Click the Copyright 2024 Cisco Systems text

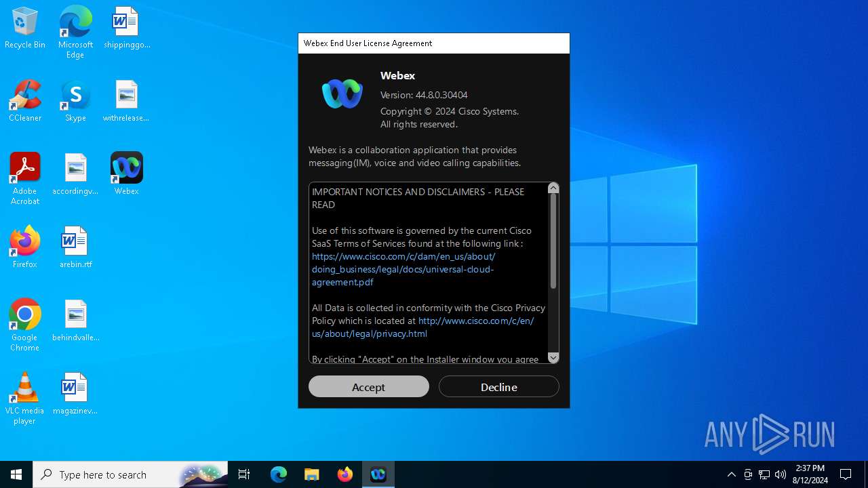pyautogui.click(x=450, y=111)
